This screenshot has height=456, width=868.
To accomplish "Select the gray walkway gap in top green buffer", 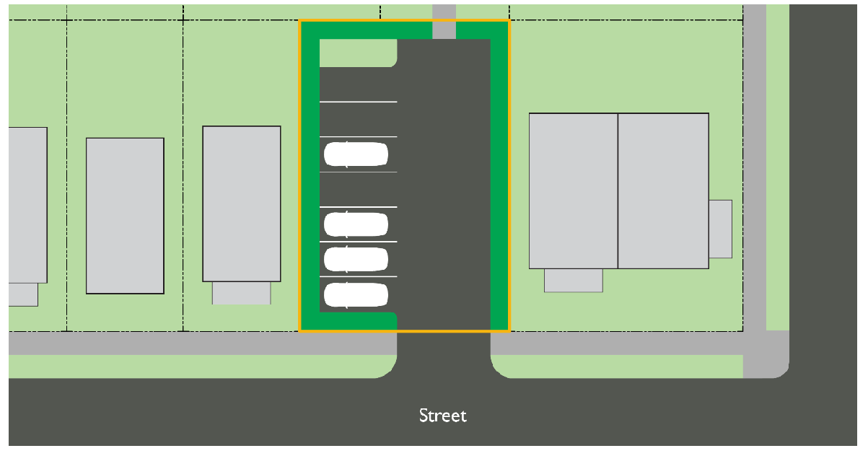I will (444, 30).
